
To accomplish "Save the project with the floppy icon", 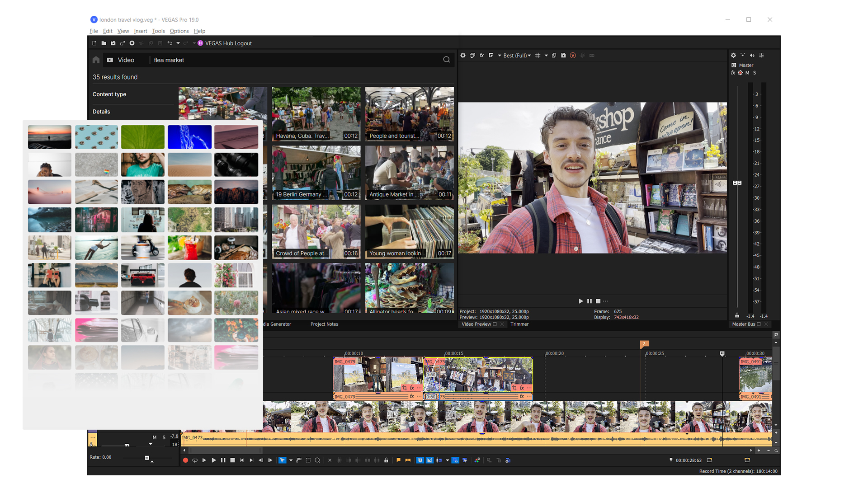I will coord(113,43).
